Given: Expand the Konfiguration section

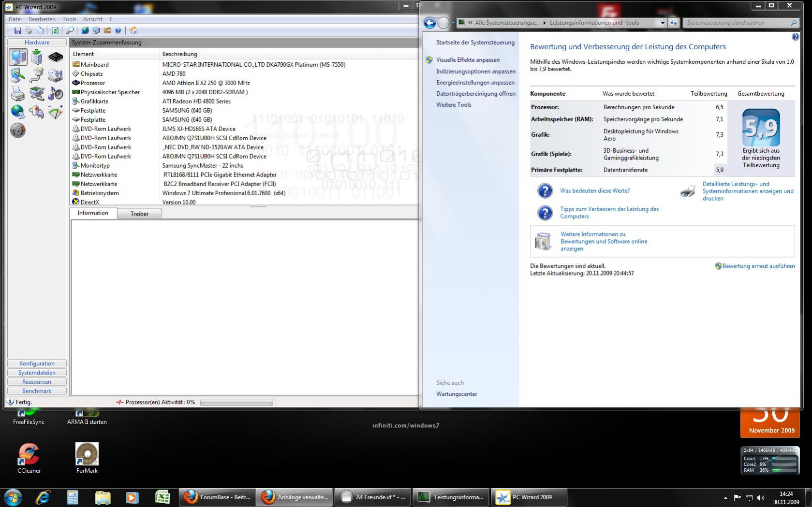Looking at the screenshot, I should [37, 363].
